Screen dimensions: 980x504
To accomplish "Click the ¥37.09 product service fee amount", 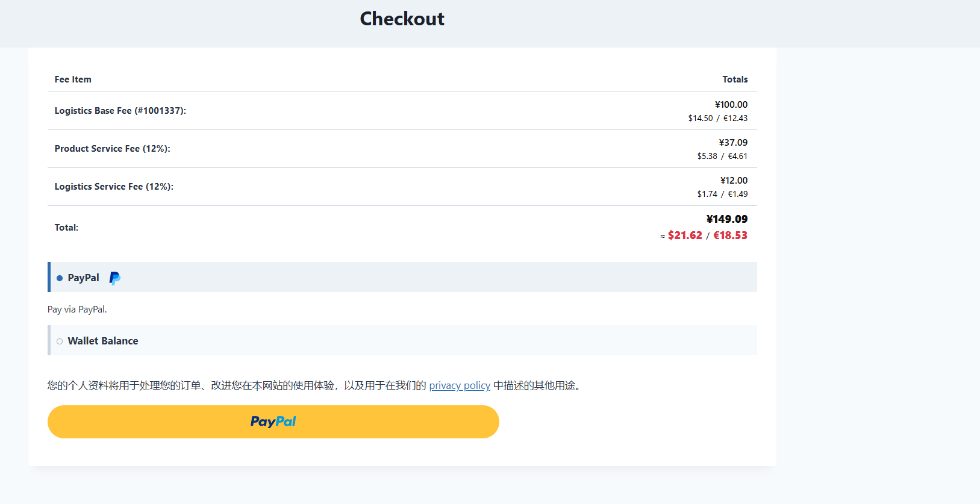I will 733,143.
